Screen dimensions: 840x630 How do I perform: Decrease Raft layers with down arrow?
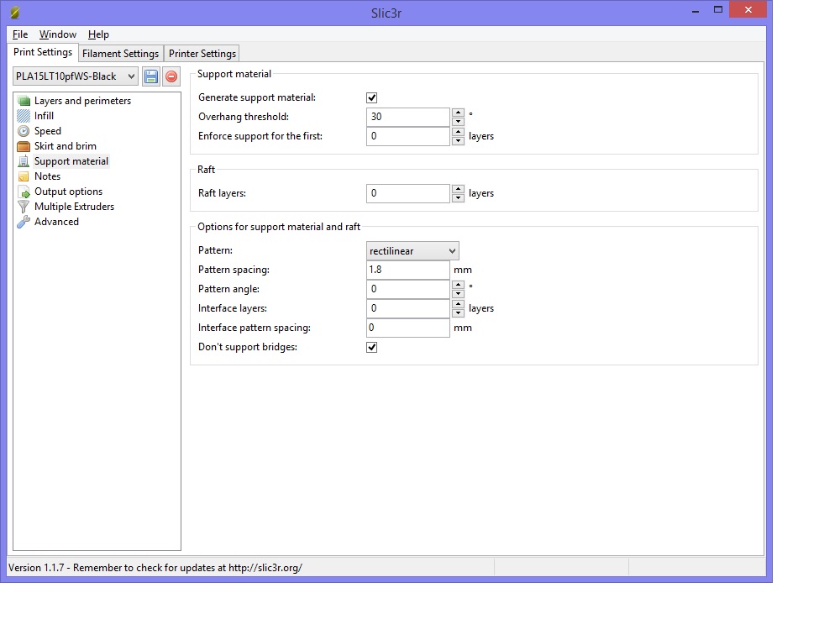(458, 198)
